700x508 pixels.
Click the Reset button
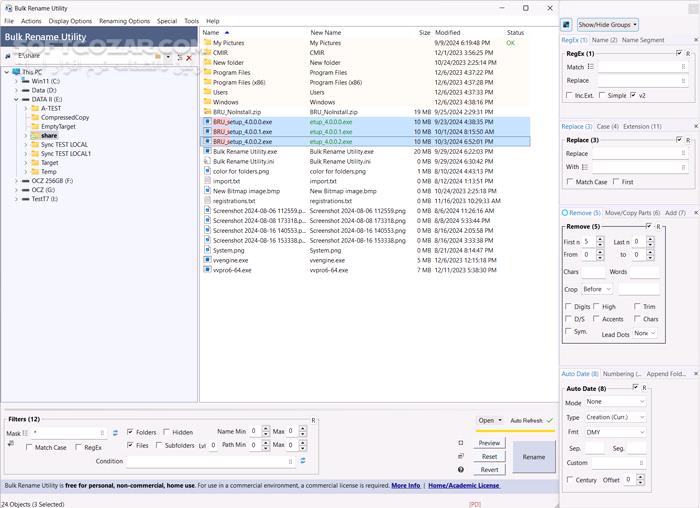(489, 456)
